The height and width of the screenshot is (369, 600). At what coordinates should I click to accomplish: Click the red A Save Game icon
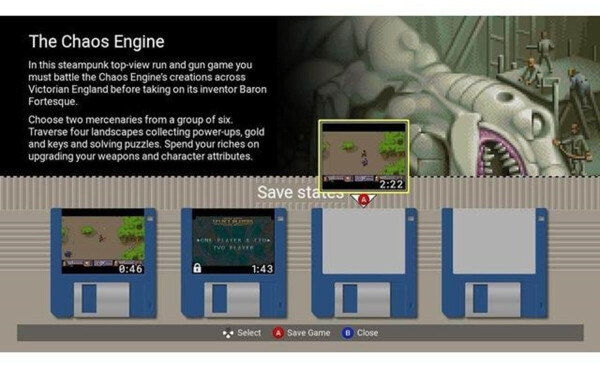click(x=278, y=333)
